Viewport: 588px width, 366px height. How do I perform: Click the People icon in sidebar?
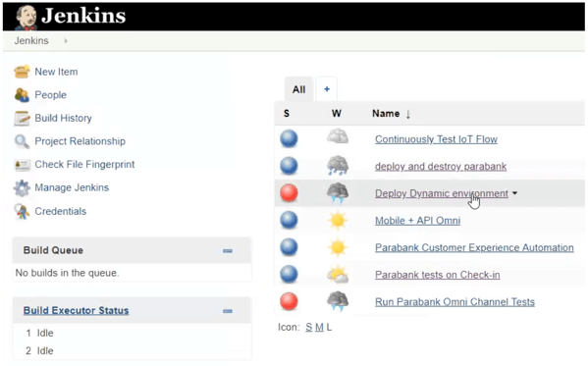point(22,95)
